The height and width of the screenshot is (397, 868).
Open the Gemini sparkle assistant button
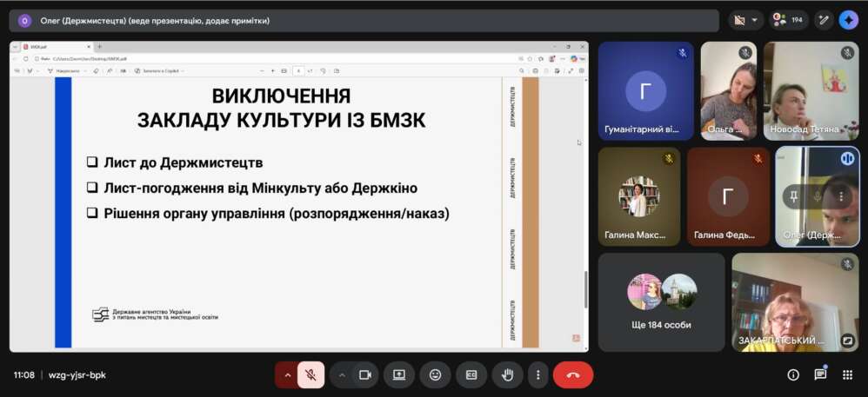(848, 20)
